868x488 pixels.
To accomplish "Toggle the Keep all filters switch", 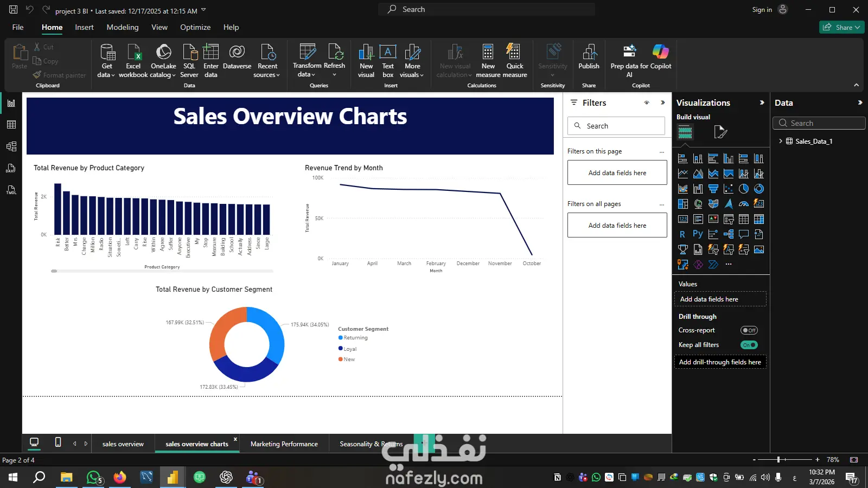I will pyautogui.click(x=749, y=345).
